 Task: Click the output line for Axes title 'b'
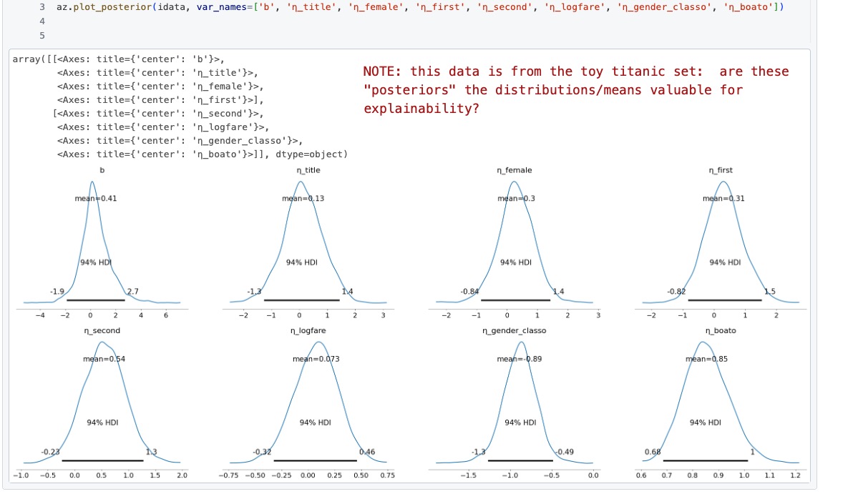click(x=118, y=59)
